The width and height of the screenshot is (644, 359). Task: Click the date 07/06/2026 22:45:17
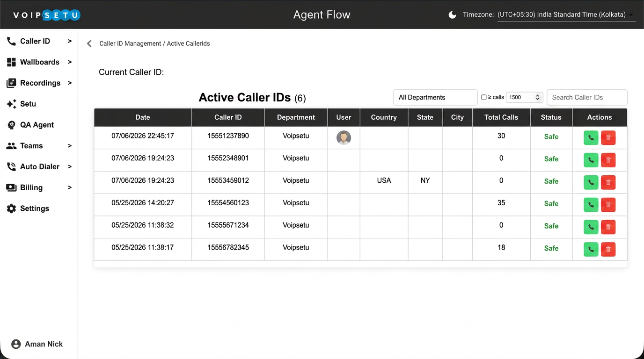(x=143, y=136)
